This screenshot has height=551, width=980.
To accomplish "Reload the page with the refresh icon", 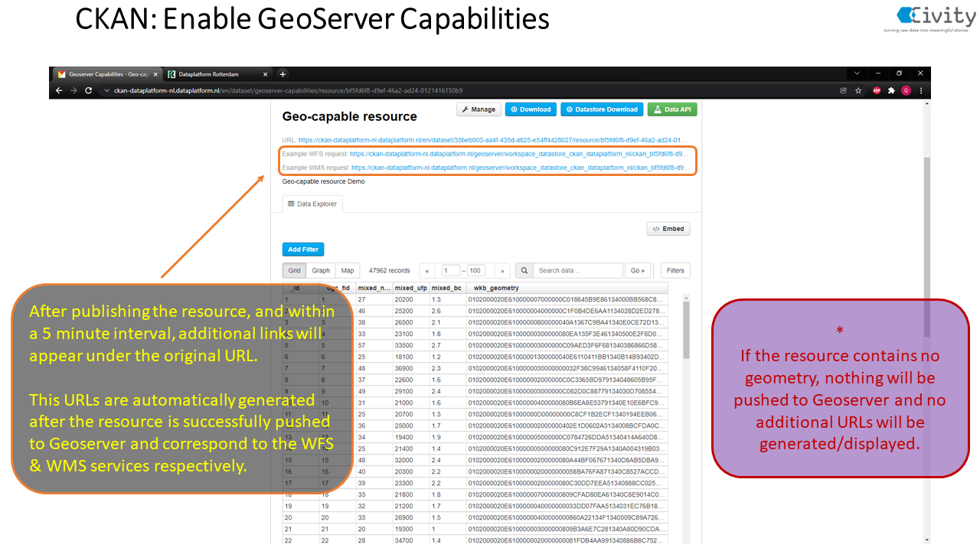I will (88, 90).
